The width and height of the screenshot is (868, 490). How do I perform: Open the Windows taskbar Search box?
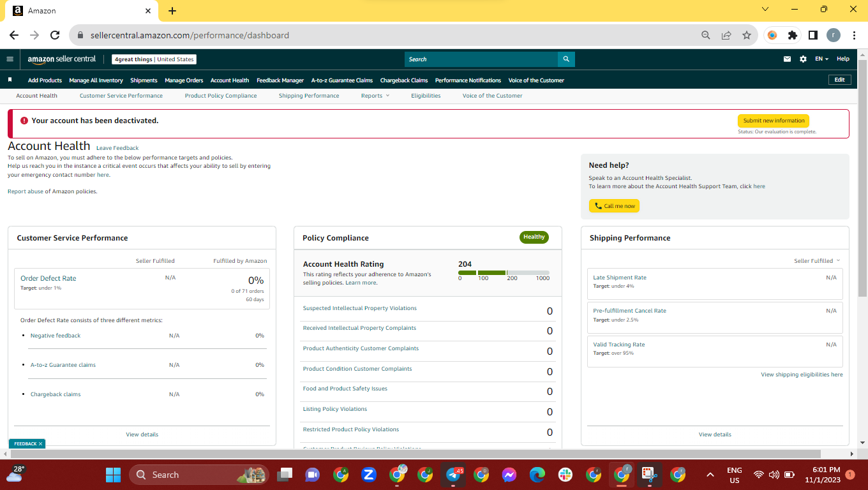200,475
